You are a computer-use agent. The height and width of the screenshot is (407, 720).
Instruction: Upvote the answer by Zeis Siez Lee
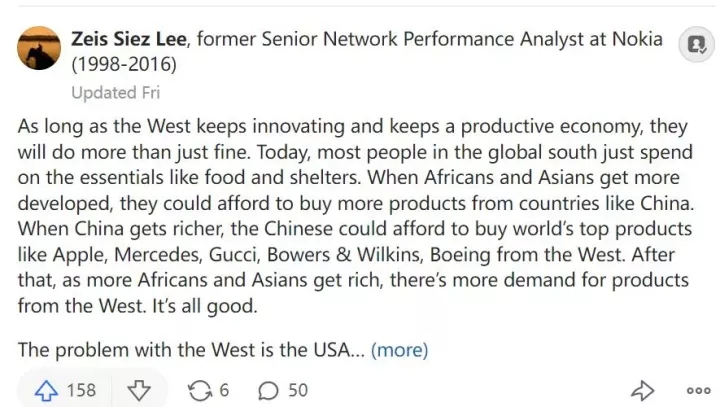pos(47,389)
